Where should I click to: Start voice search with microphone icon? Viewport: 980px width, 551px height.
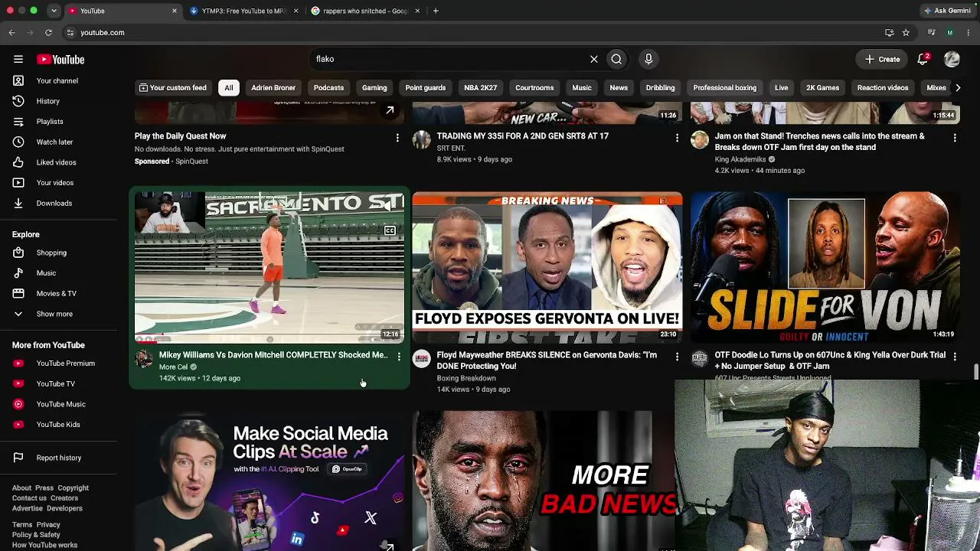648,59
